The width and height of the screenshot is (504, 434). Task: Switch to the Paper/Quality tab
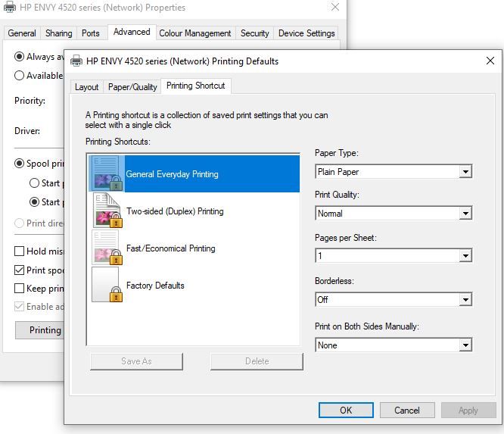pyautogui.click(x=132, y=87)
